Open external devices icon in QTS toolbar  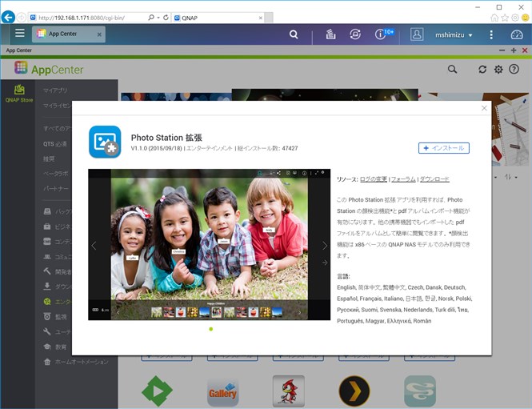click(x=355, y=34)
